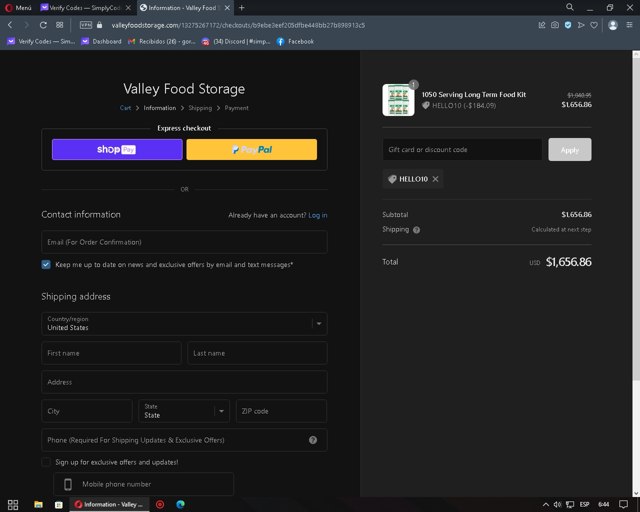The width and height of the screenshot is (640, 512).
Task: Open the Country/region dropdown
Action: click(x=184, y=324)
